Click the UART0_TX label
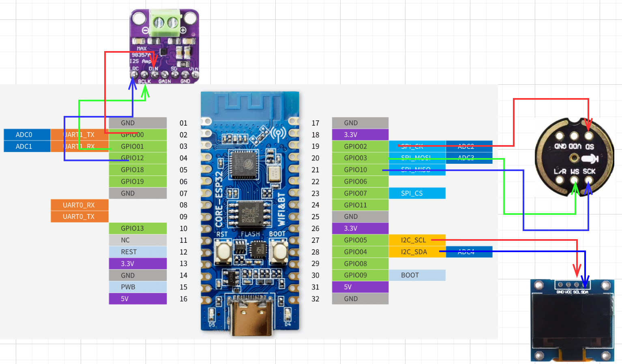The width and height of the screenshot is (622, 364). (79, 216)
